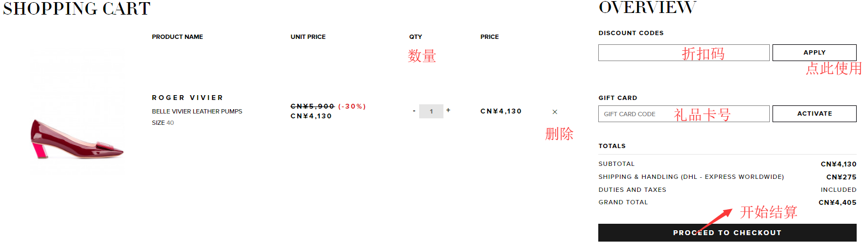Open Belle Vivier Leather Pumps product link

pos(197,111)
